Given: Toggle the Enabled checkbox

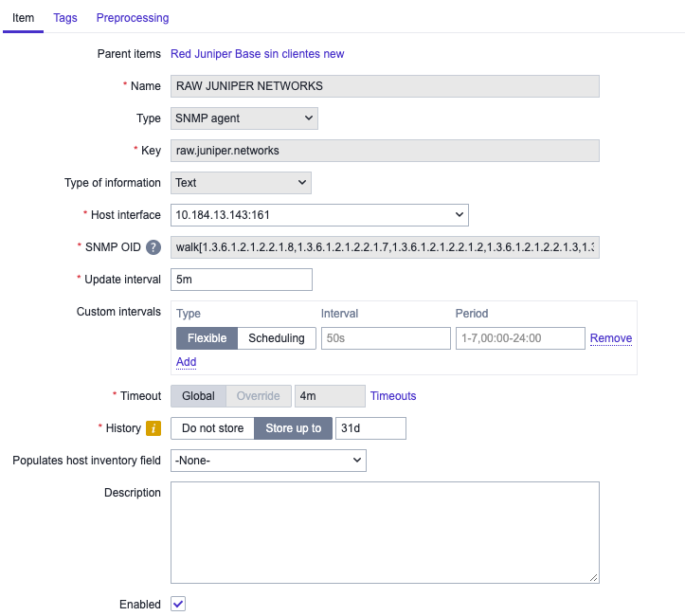Looking at the screenshot, I should tap(178, 605).
